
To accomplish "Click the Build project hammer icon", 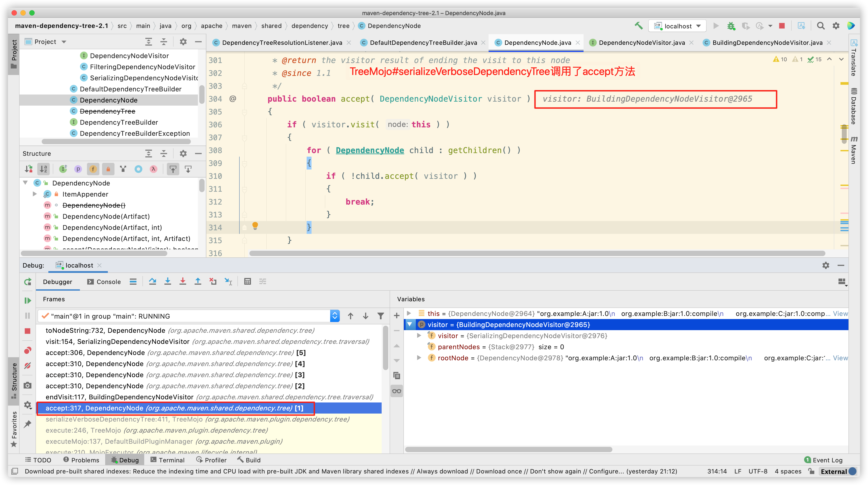I will tap(638, 26).
